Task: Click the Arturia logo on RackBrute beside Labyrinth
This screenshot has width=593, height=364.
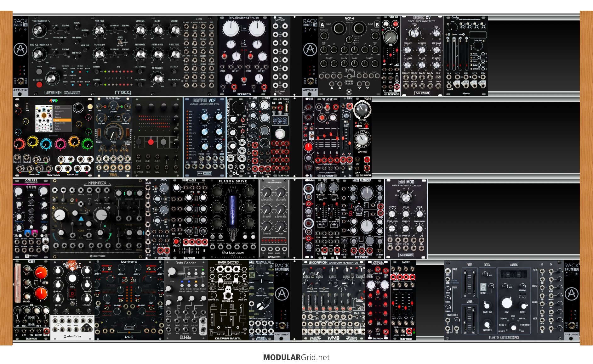Action: [x=20, y=50]
